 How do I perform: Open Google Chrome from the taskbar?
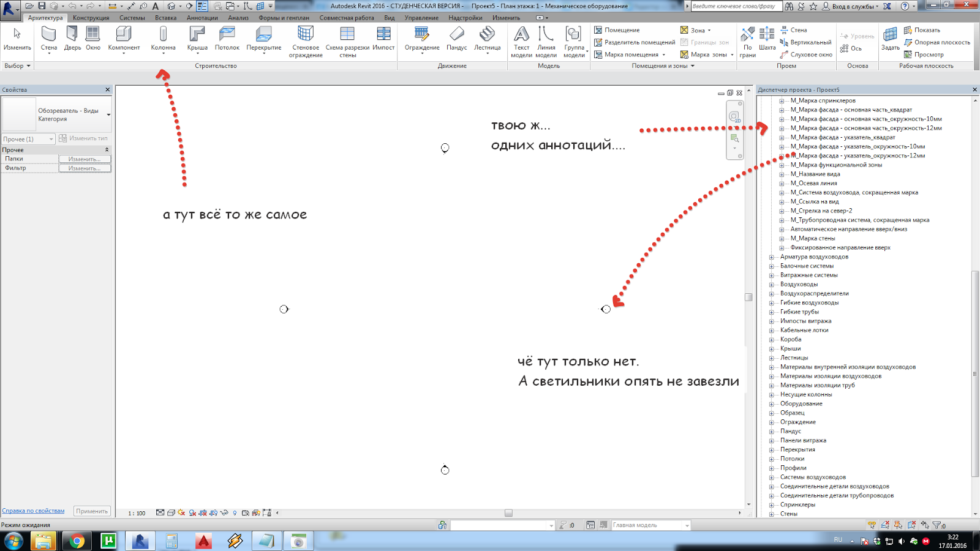point(77,541)
